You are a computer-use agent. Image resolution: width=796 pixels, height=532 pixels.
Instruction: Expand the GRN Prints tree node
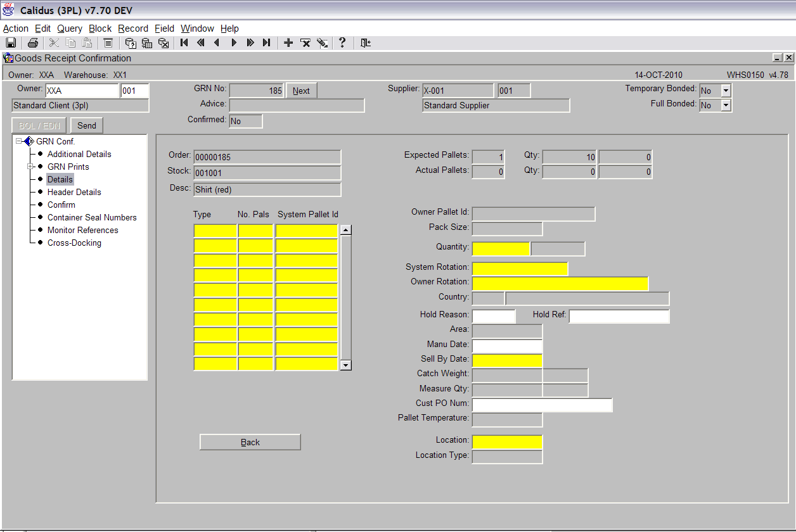tap(29, 167)
